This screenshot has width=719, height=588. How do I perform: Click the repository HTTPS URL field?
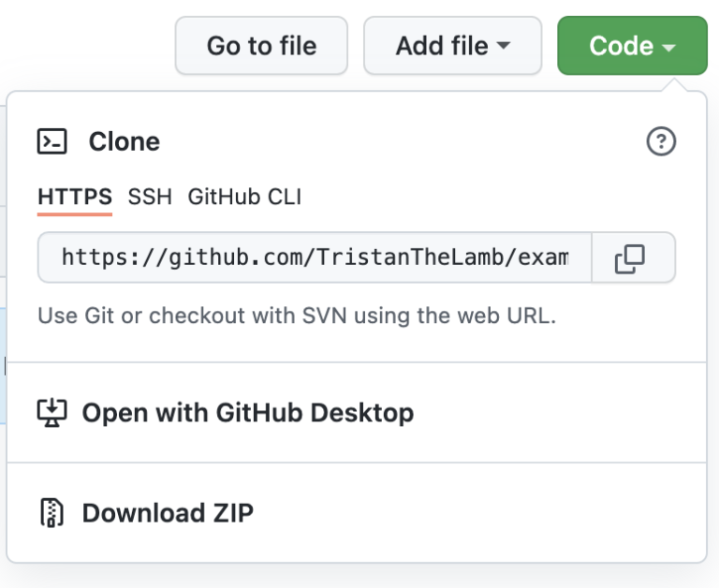click(315, 257)
